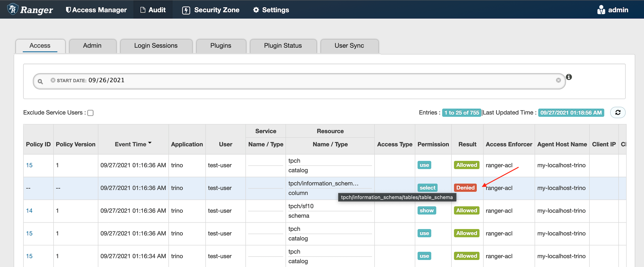Switch to the Login Sessions tab
The width and height of the screenshot is (644, 267).
(156, 46)
